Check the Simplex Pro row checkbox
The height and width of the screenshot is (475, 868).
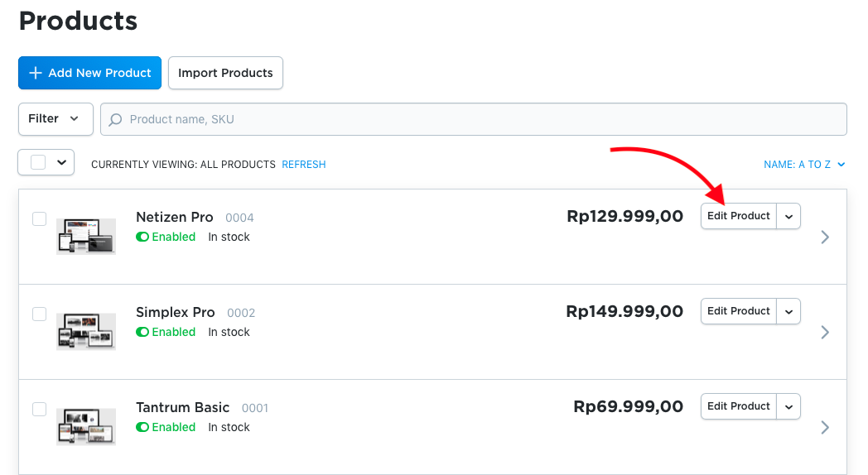[x=39, y=314]
